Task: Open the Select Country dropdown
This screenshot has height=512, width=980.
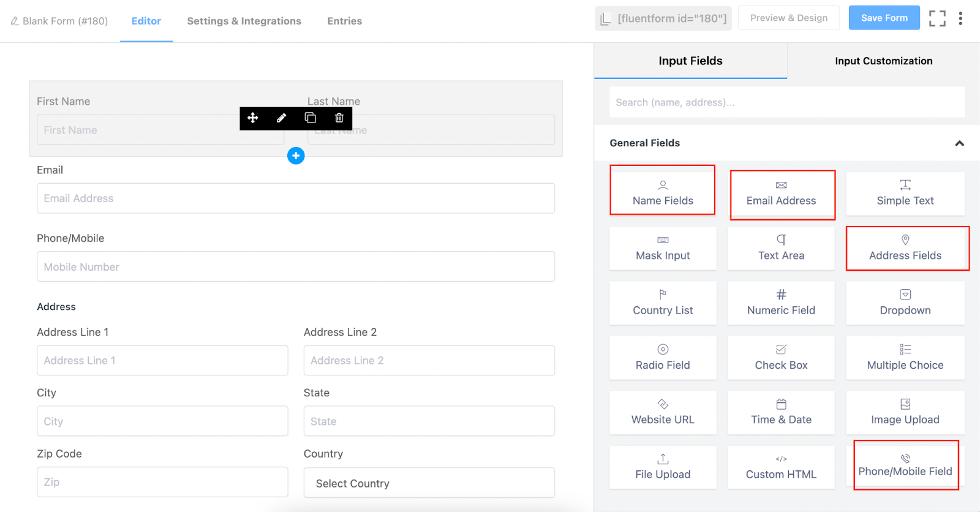Action: click(x=429, y=483)
